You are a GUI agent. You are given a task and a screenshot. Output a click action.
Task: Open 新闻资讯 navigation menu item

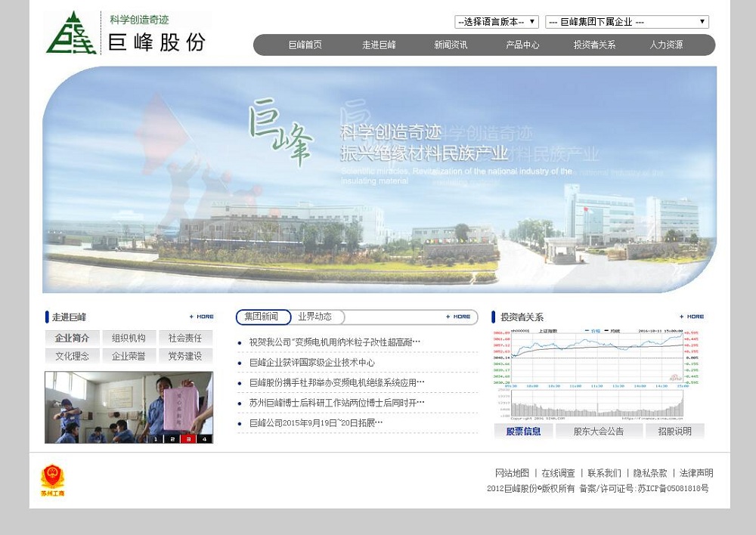451,45
